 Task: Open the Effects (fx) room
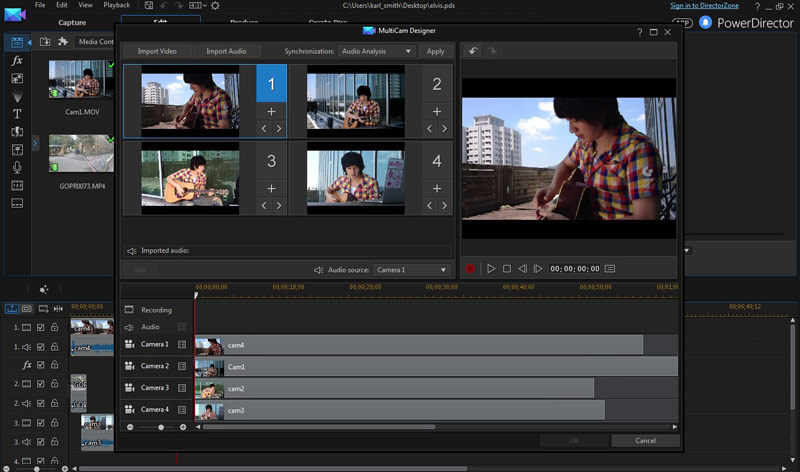point(17,60)
